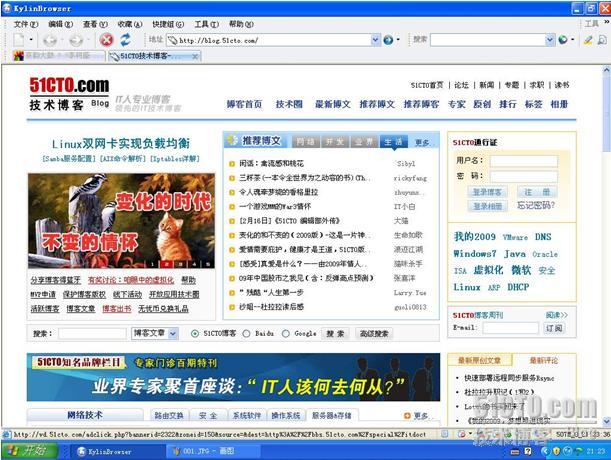Screen dimensions: 611x460
Task: Open the 技术圈 navigation link
Action: pos(289,104)
